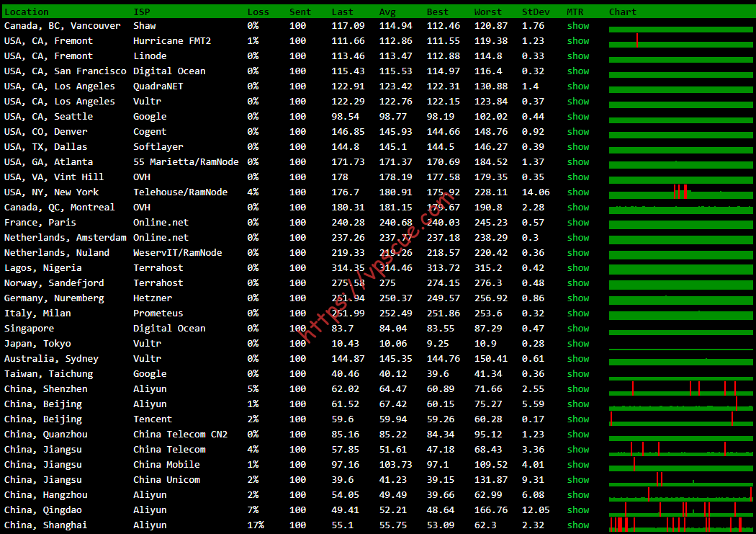This screenshot has width=756, height=534.
Task: Open MTR 'show' for Hurricane FMT2 row
Action: click(578, 41)
